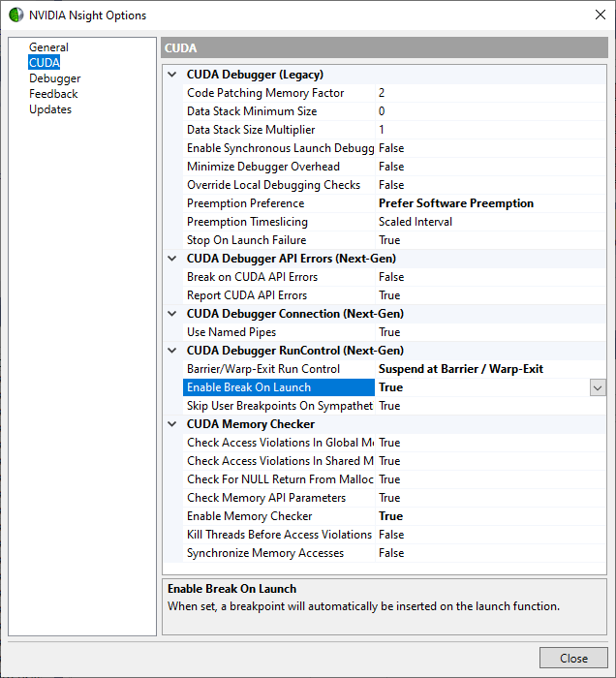Viewport: 616px width, 678px height.
Task: Select General in the options list
Action: 48,47
